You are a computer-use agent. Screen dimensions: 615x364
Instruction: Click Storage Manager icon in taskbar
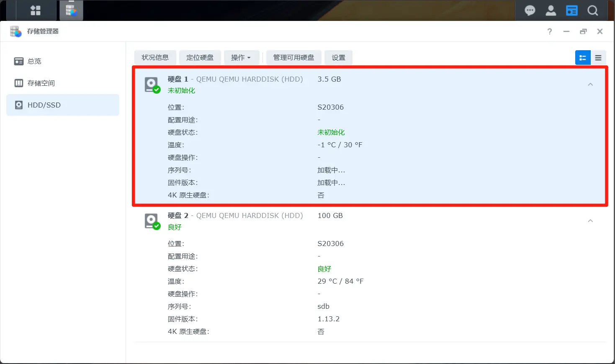pyautogui.click(x=71, y=10)
